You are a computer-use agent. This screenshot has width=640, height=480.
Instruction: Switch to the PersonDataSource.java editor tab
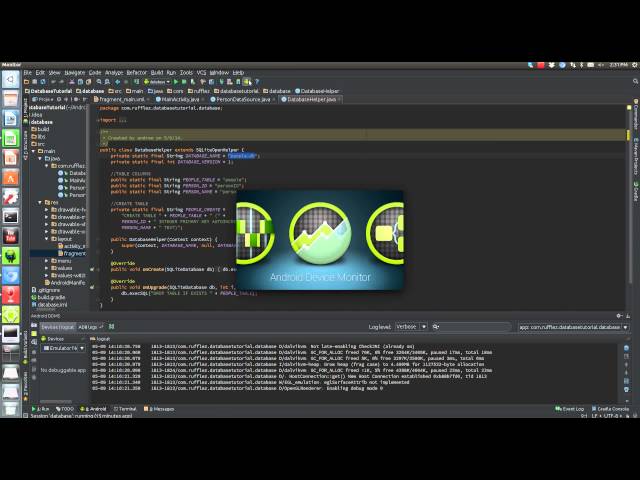coord(243,99)
